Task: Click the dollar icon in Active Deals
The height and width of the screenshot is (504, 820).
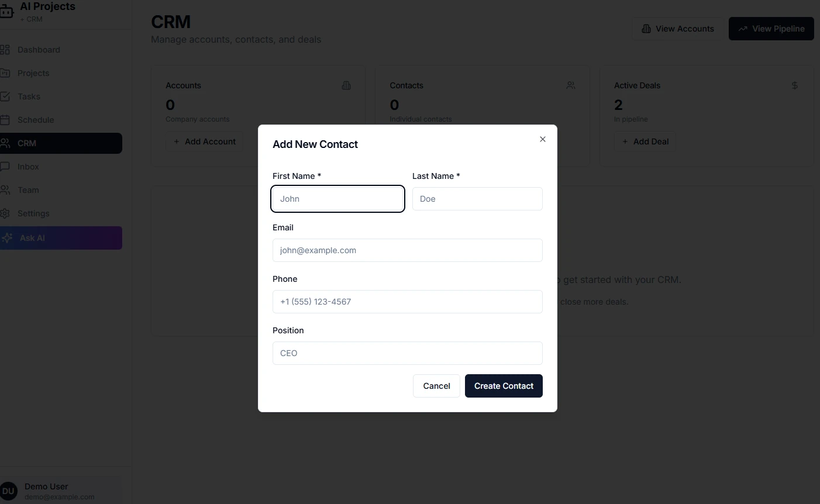Action: [794, 85]
